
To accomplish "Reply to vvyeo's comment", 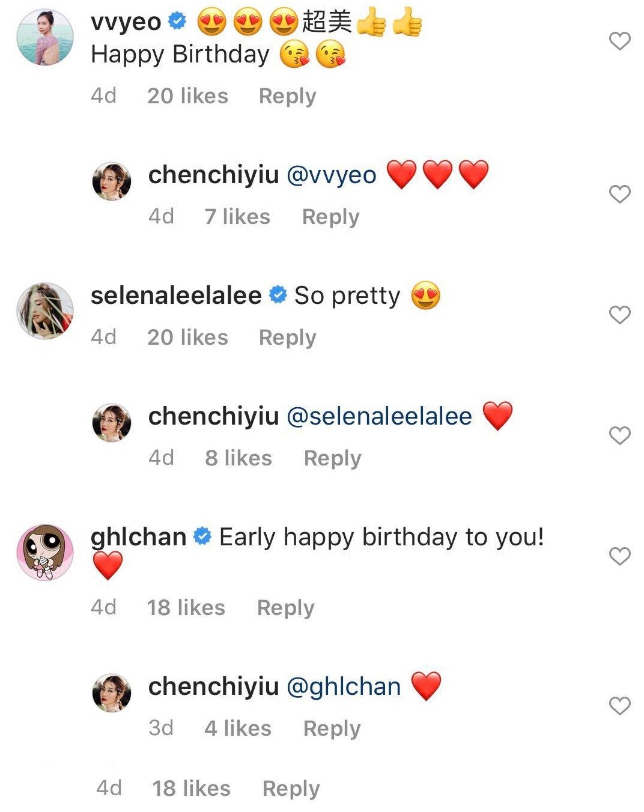I will (x=287, y=96).
